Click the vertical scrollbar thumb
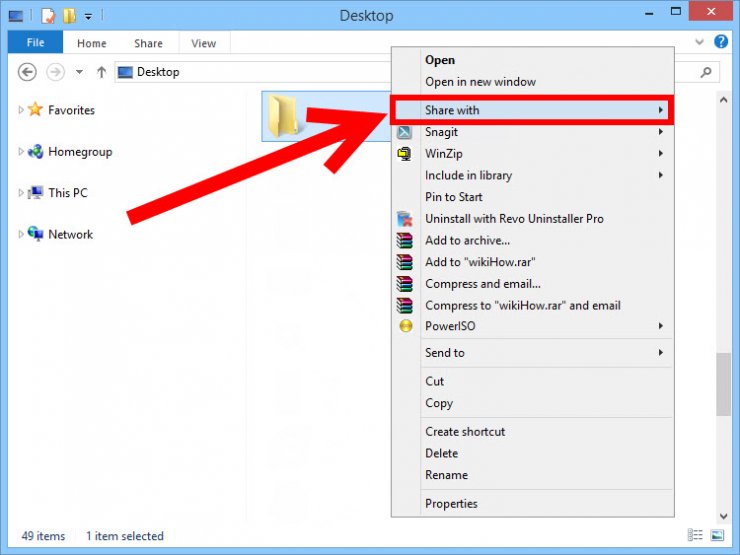Screen dimensions: 740x555 tap(723, 385)
